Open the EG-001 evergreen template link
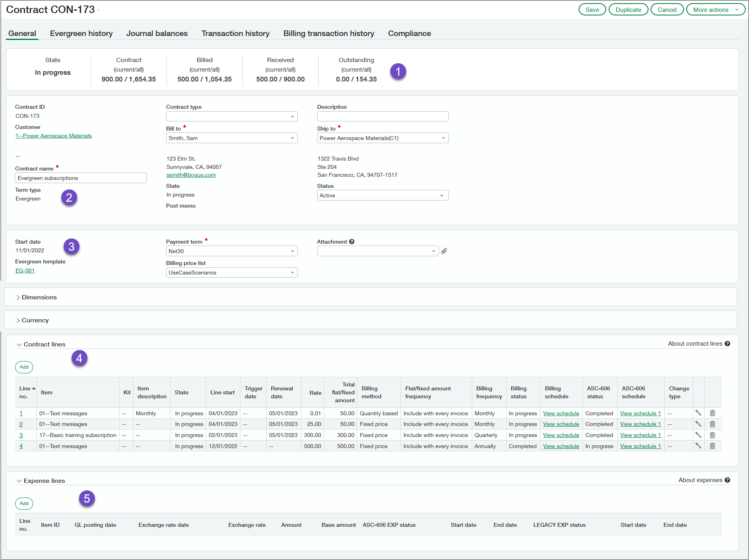Viewport: 749px width, 560px height. click(25, 271)
